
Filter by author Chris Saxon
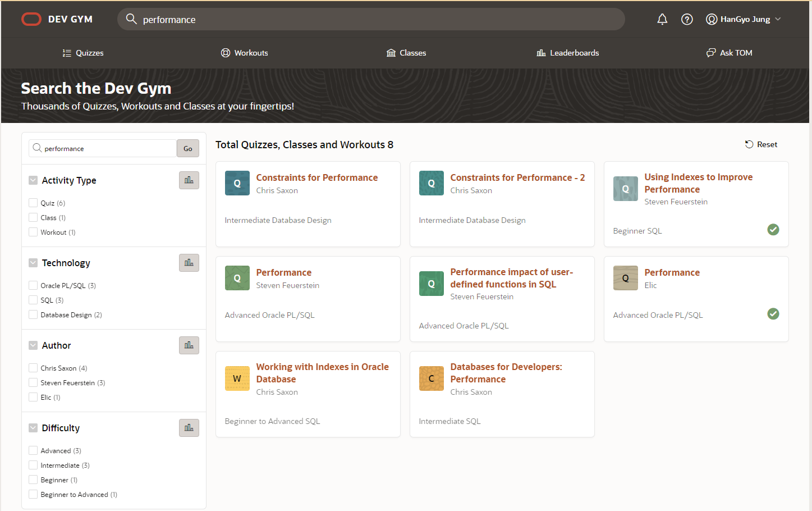(33, 368)
